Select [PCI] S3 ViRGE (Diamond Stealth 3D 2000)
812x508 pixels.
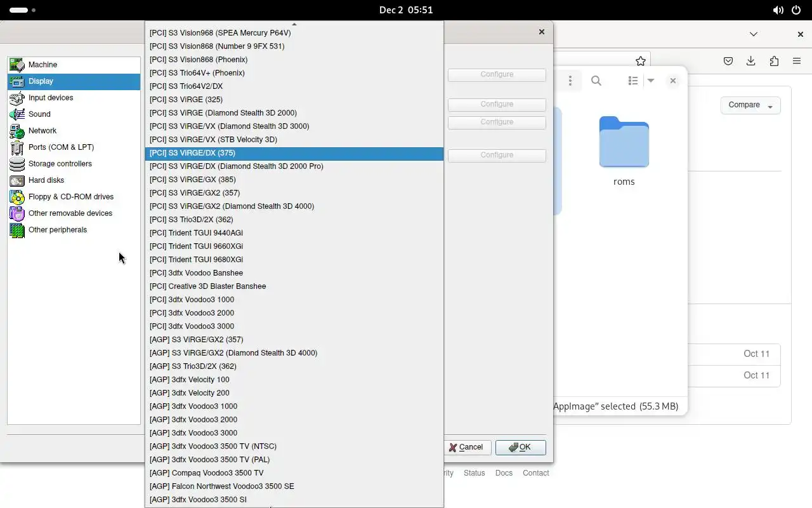click(294, 113)
